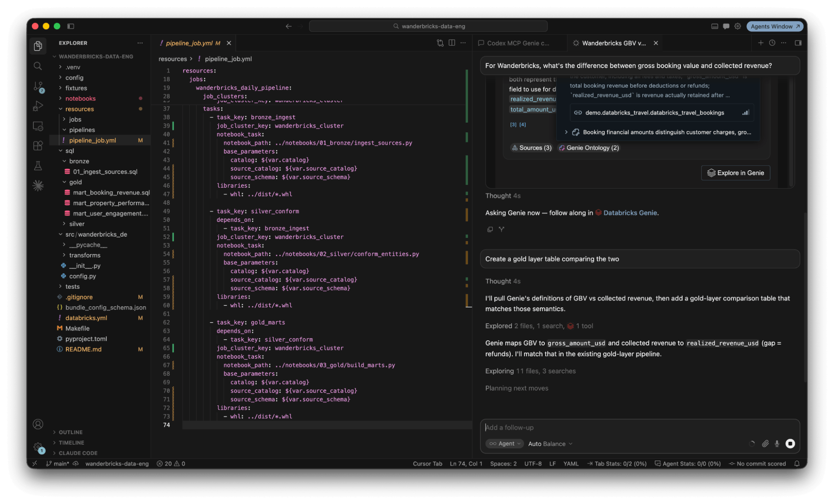This screenshot has width=834, height=504.
Task: Split the editor to the right
Action: 452,43
